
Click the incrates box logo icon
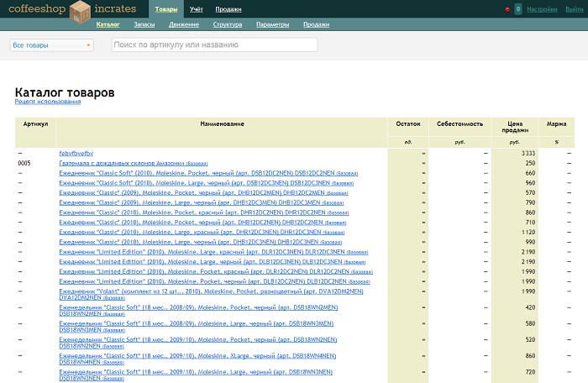point(80,12)
